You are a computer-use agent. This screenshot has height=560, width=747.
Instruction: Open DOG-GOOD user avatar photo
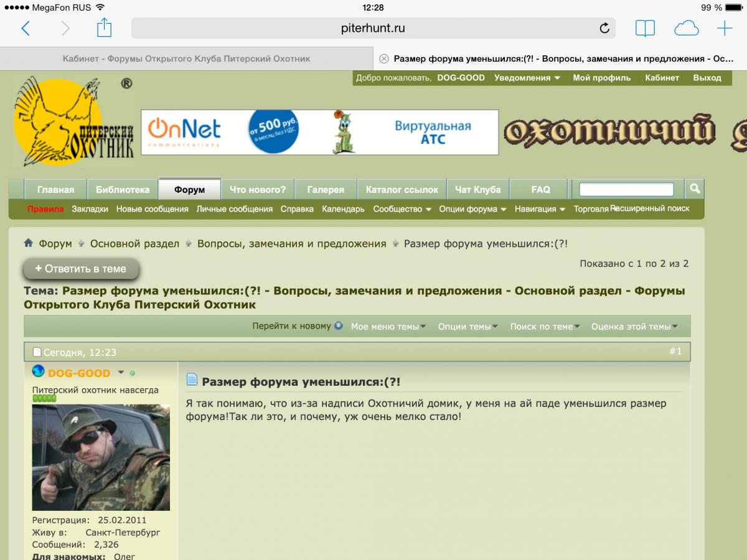(92, 457)
